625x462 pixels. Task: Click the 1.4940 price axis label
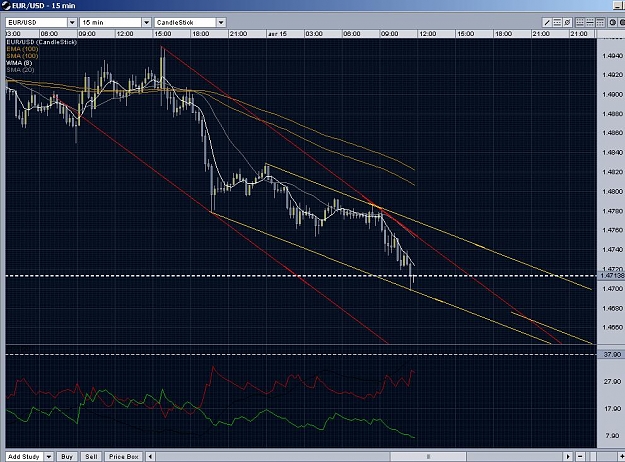(612, 56)
